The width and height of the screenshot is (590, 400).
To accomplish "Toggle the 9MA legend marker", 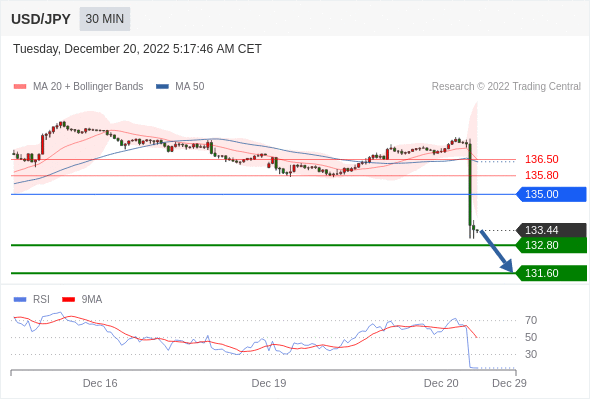I will coord(68,300).
